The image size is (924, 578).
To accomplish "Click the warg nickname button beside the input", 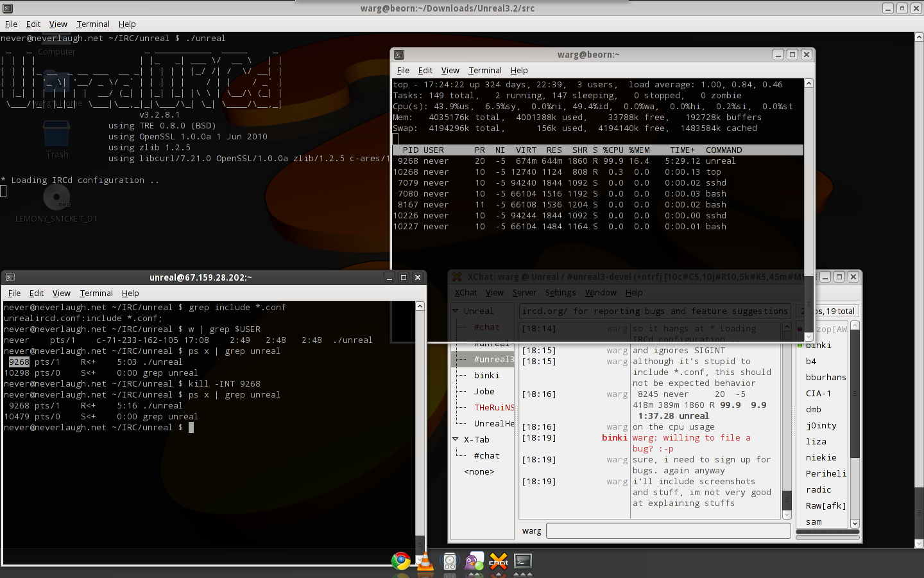I will (x=531, y=530).
